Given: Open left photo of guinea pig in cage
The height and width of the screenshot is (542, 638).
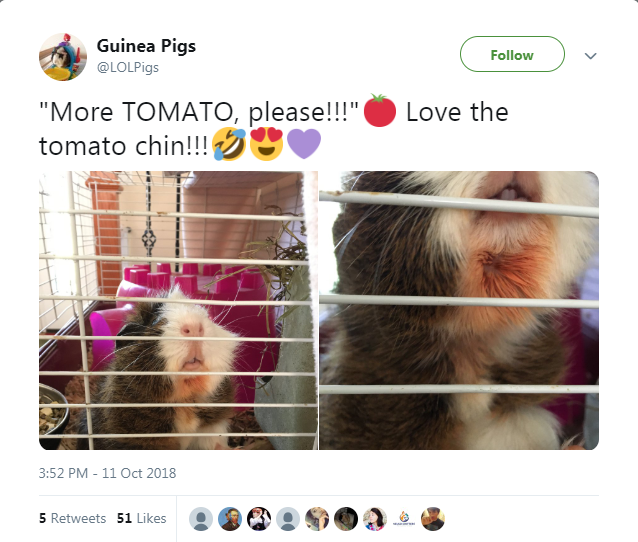Looking at the screenshot, I should [x=178, y=310].
